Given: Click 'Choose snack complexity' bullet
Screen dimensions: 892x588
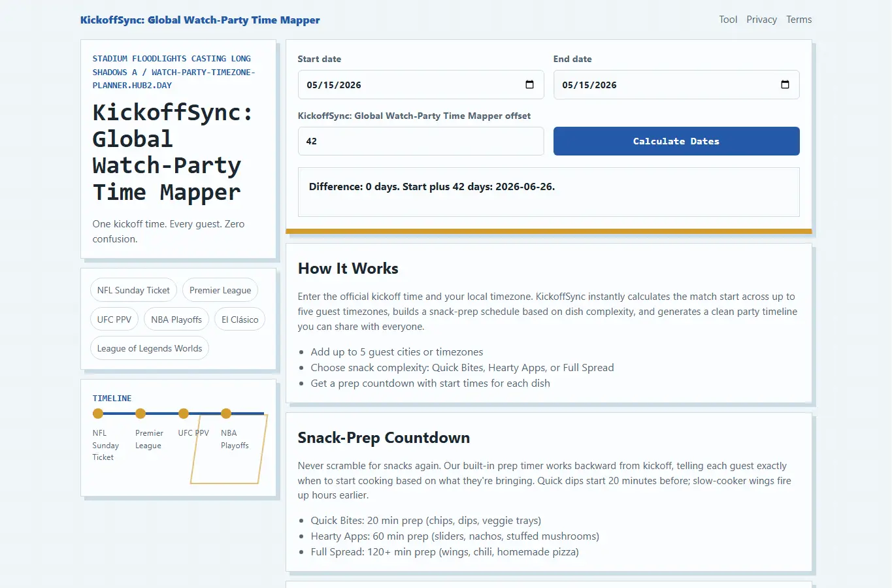Looking at the screenshot, I should click(462, 368).
